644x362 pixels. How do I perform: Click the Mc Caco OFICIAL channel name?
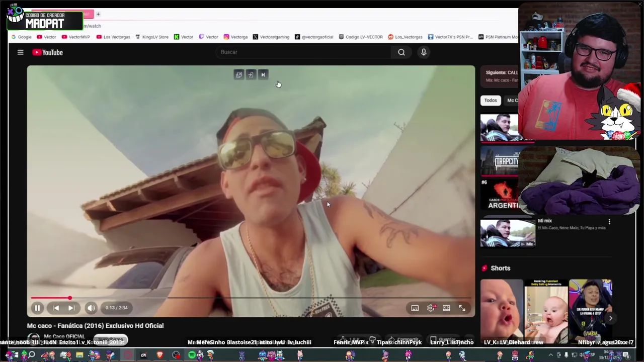click(x=64, y=336)
